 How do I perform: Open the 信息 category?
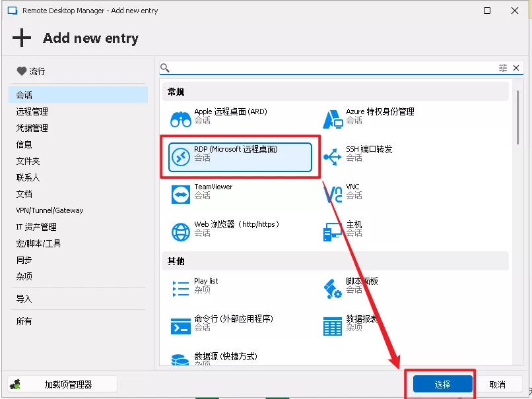78,144
